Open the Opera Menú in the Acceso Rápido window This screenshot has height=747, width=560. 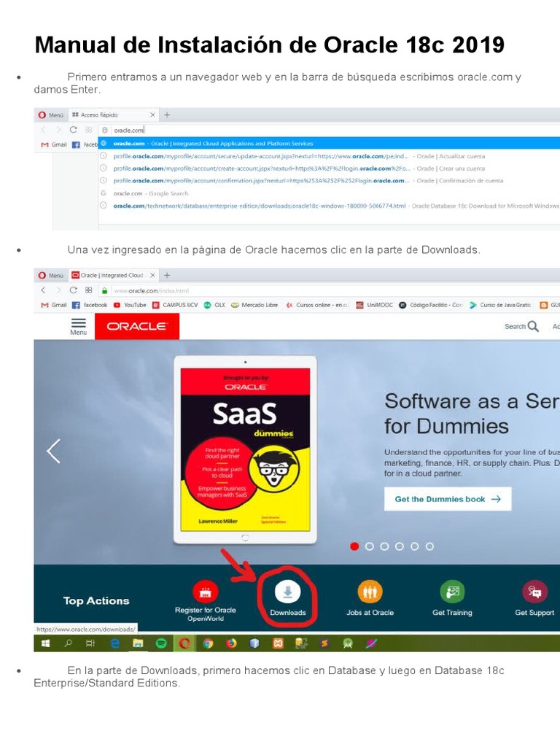pos(50,115)
